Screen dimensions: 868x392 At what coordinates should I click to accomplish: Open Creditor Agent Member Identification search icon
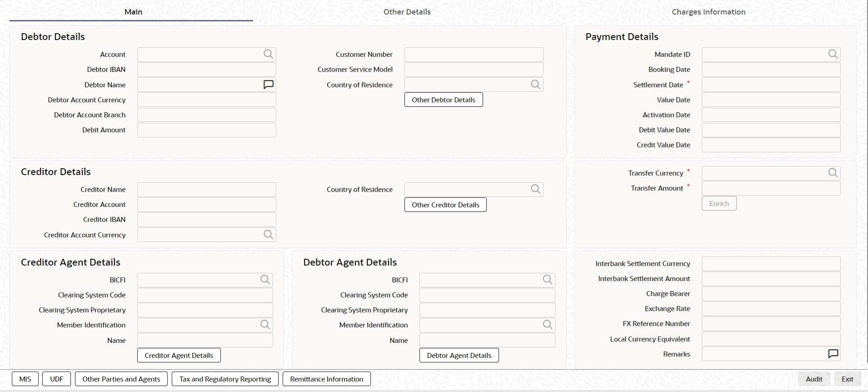click(265, 325)
